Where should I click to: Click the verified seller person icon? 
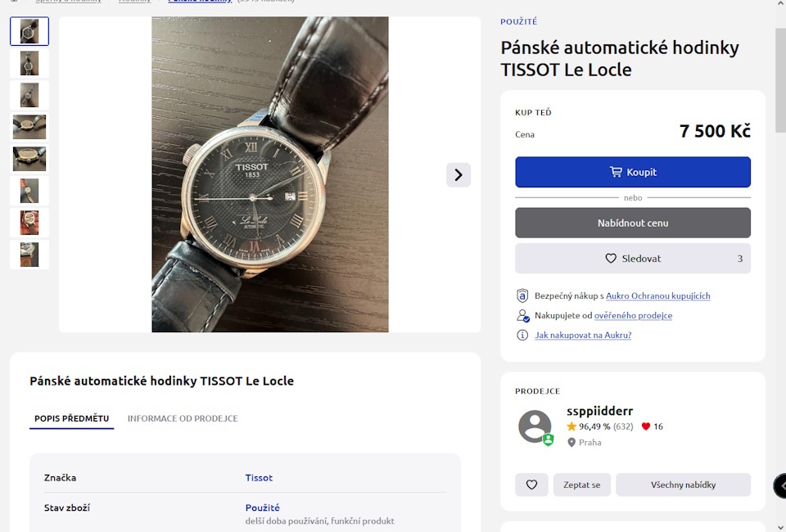coord(522,315)
